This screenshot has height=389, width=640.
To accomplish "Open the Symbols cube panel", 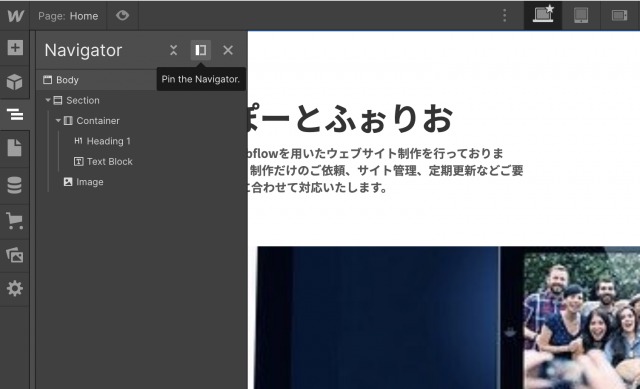I will point(15,82).
